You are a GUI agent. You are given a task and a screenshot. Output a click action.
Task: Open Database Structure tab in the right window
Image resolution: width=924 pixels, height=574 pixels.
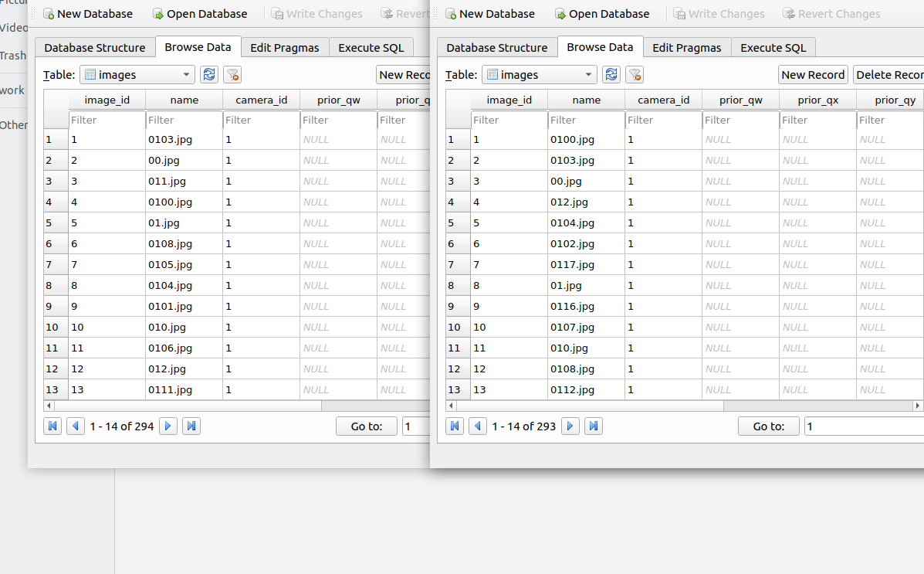497,47
